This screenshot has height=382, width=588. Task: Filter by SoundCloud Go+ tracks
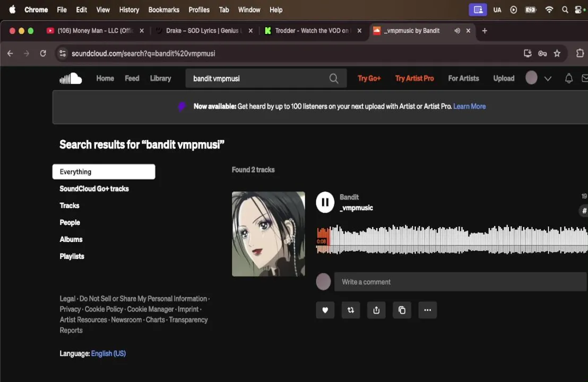(x=94, y=188)
